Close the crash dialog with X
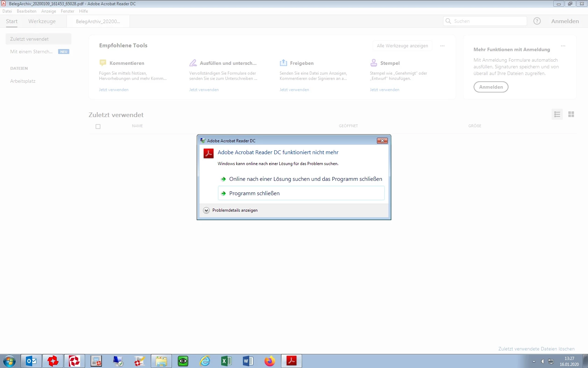Screen dimensions: 588x368 pyautogui.click(x=382, y=141)
